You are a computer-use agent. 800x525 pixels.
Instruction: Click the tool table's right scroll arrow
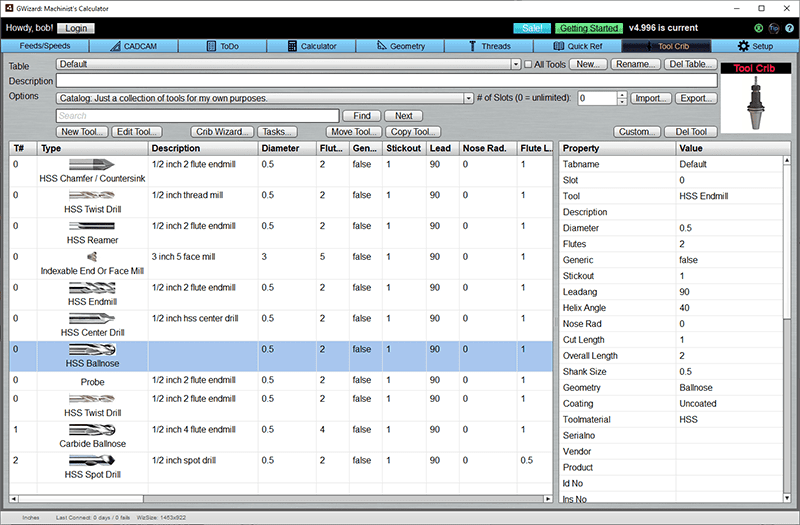pyautogui.click(x=547, y=498)
